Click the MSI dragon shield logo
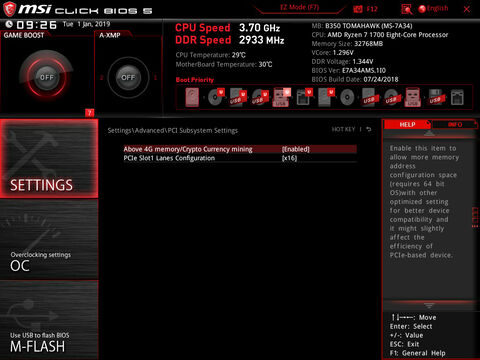Screen dimensions: 480x360 point(9,9)
